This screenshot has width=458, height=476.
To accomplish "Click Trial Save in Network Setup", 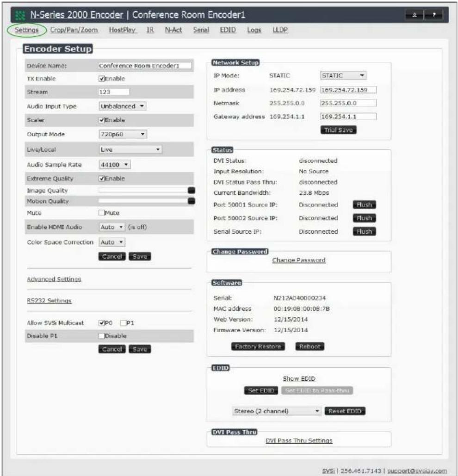I will pos(339,130).
